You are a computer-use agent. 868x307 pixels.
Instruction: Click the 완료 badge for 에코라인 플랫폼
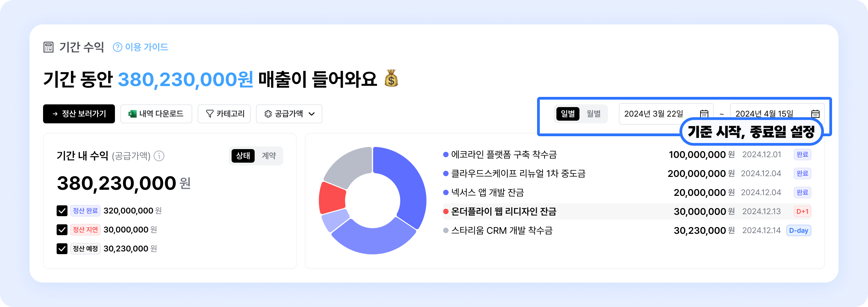click(802, 155)
